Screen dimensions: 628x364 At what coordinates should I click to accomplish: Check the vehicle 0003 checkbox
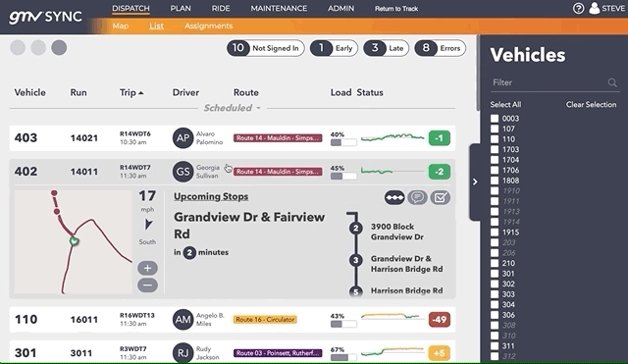[x=495, y=119]
